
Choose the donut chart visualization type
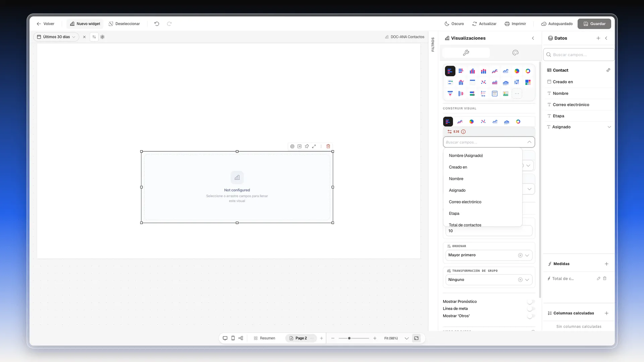tap(528, 71)
